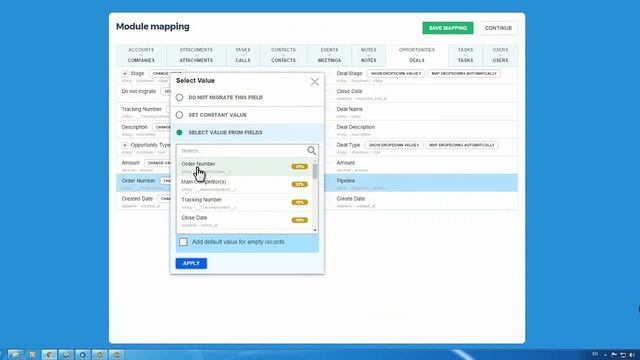Viewport: 640px width, 360px height.
Task: Click Change button beside Stage
Action: coord(160,73)
